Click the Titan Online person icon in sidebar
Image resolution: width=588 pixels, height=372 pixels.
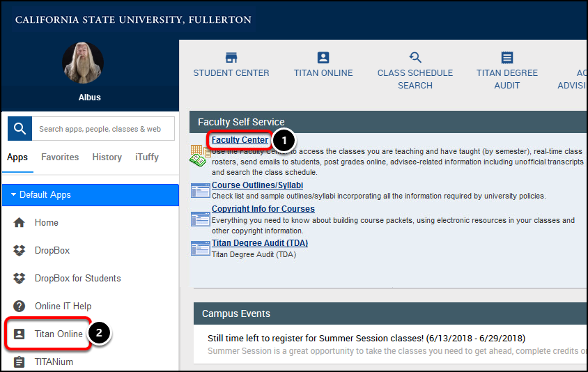point(19,334)
